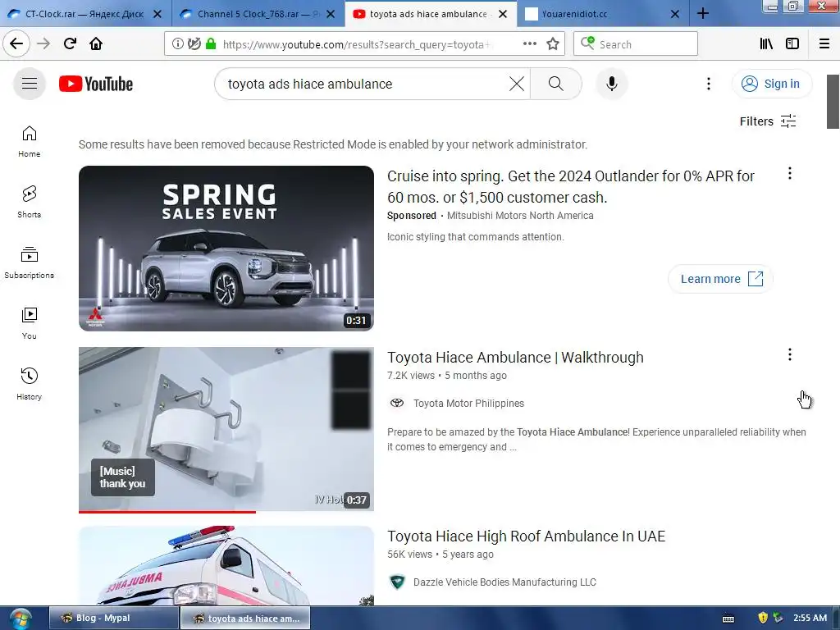Open the Filters options
This screenshot has height=630, width=840.
[768, 121]
